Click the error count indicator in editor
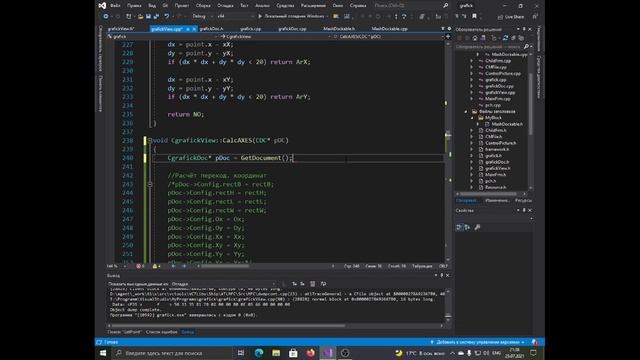640x360 pixels. click(x=140, y=266)
